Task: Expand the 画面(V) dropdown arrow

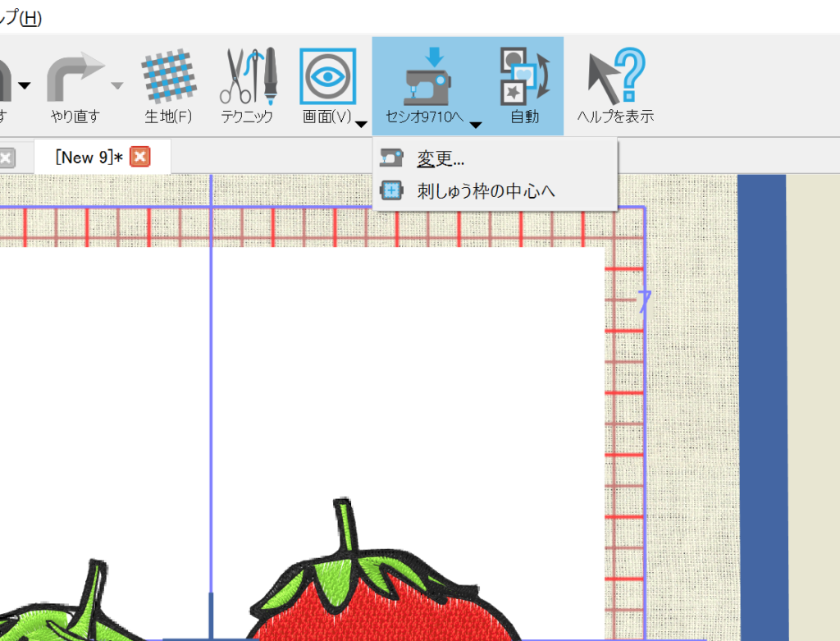Action: point(361,124)
